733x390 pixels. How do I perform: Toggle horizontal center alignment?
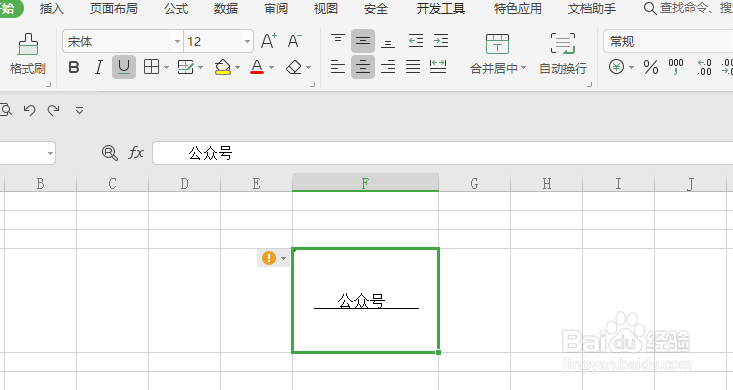point(363,67)
